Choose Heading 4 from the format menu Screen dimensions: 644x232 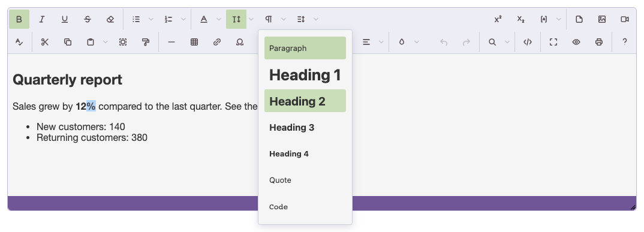coord(305,153)
